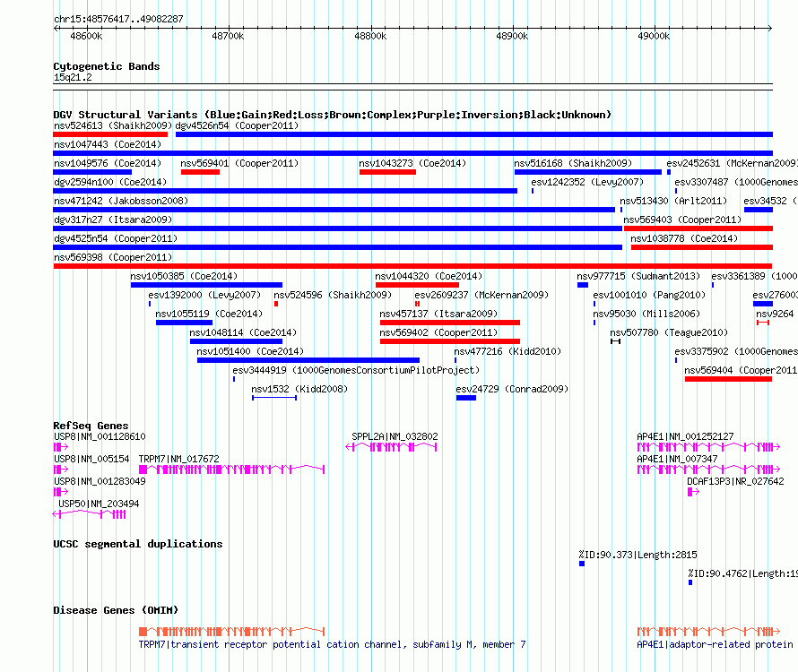Image resolution: width=798 pixels, height=672 pixels.
Task: Click the AP4E1|adaptor-related protein OMIM link
Action: pyautogui.click(x=715, y=644)
